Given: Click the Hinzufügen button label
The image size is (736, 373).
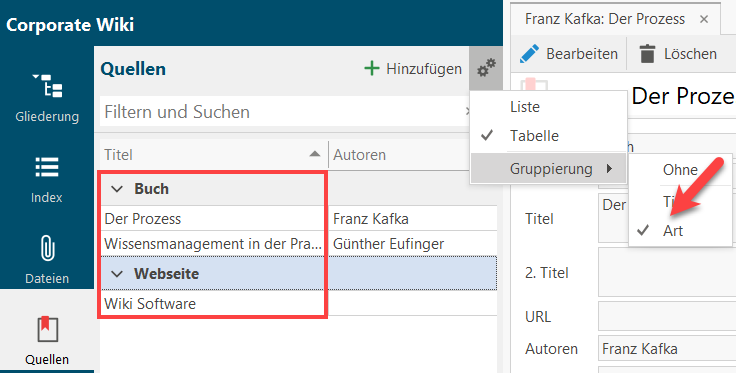Looking at the screenshot, I should tap(424, 69).
